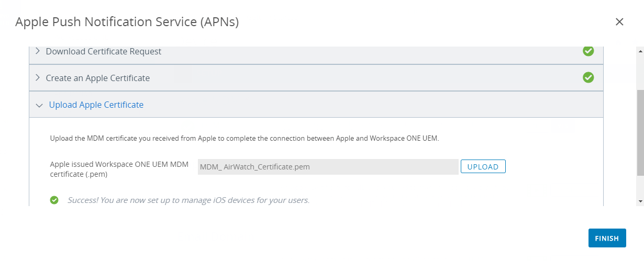
Task: Click the scrollbar down arrow
Action: point(640,201)
